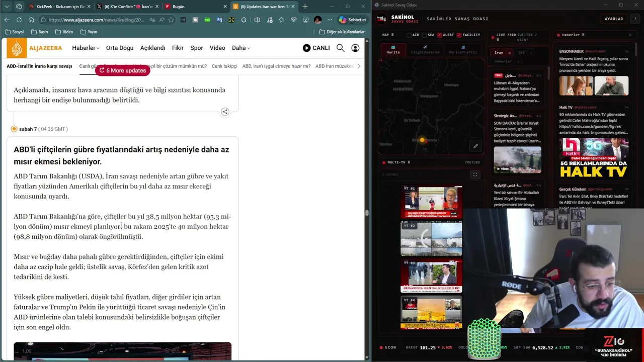Click the Al Jazeera logo
The image size is (644, 362).
pos(35,48)
